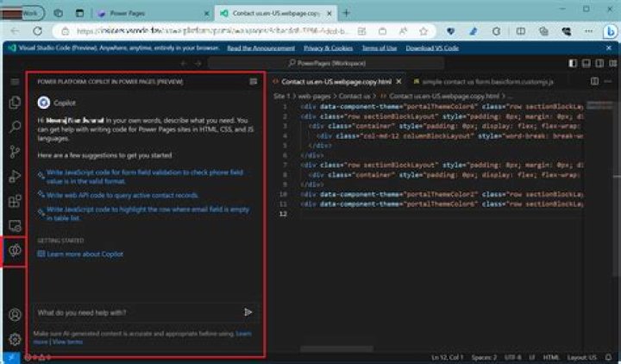Switch to the Power Pages browser tab

click(153, 14)
